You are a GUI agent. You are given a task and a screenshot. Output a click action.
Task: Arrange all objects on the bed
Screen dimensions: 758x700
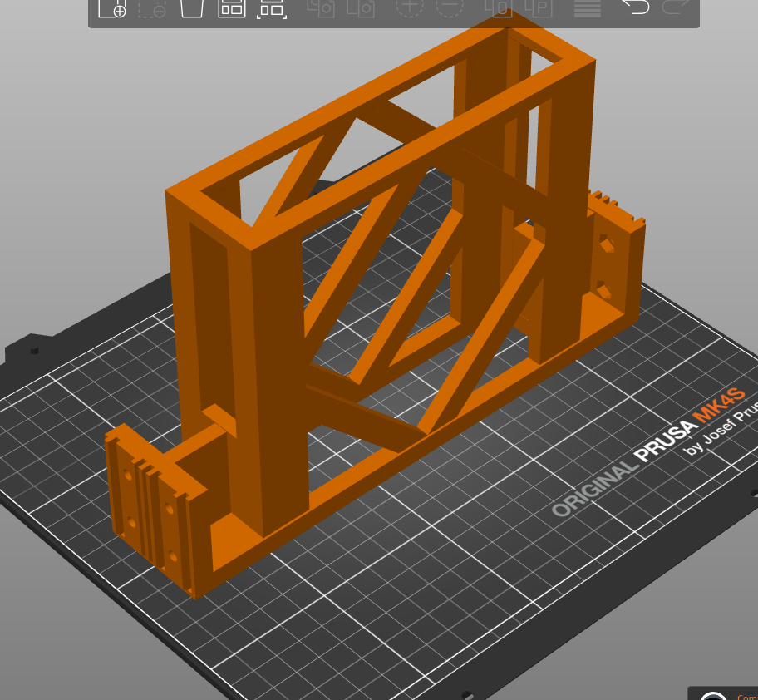tap(232, 7)
